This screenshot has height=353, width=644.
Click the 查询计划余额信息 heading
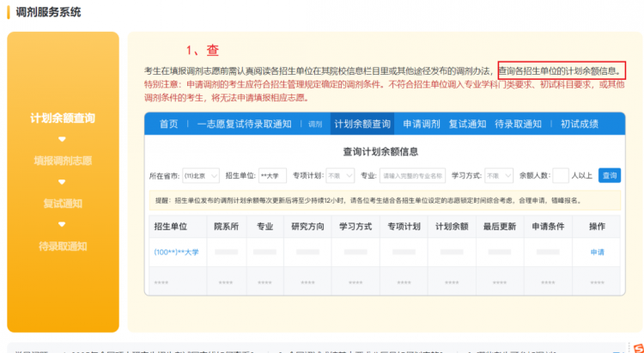tap(380, 152)
